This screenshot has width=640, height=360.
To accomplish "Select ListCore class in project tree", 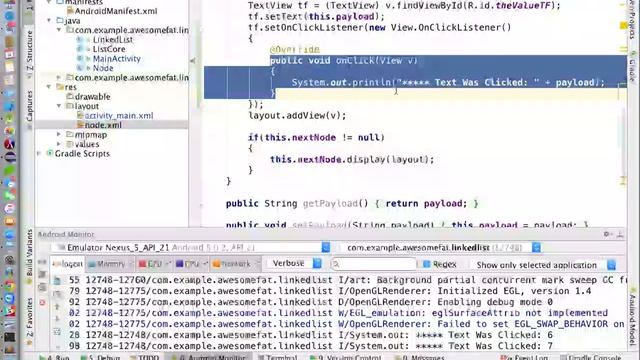I will tap(109, 49).
